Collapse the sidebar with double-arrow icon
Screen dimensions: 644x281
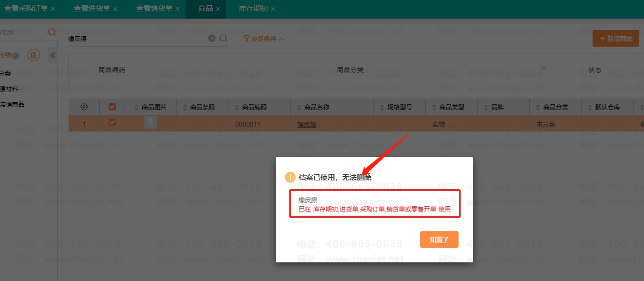point(52,55)
